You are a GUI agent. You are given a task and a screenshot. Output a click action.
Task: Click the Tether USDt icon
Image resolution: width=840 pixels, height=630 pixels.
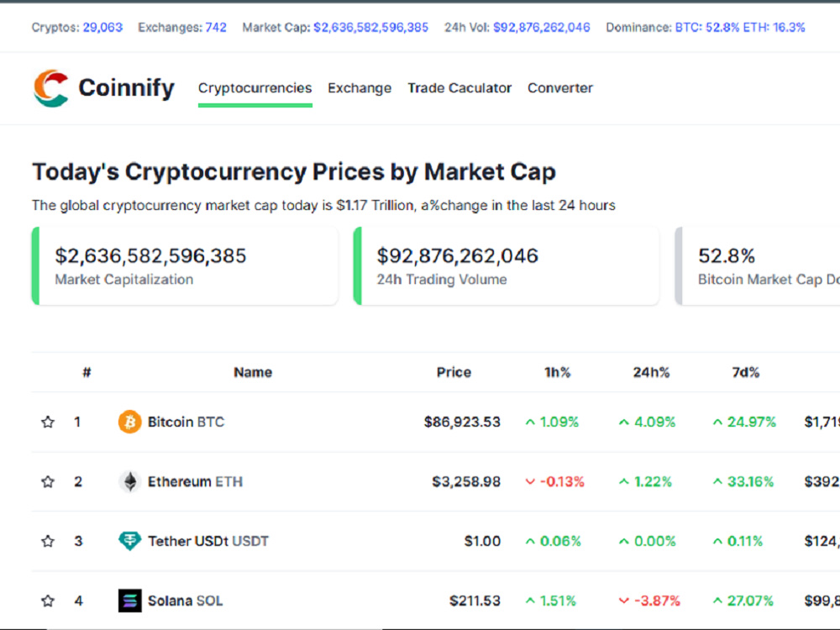click(129, 541)
